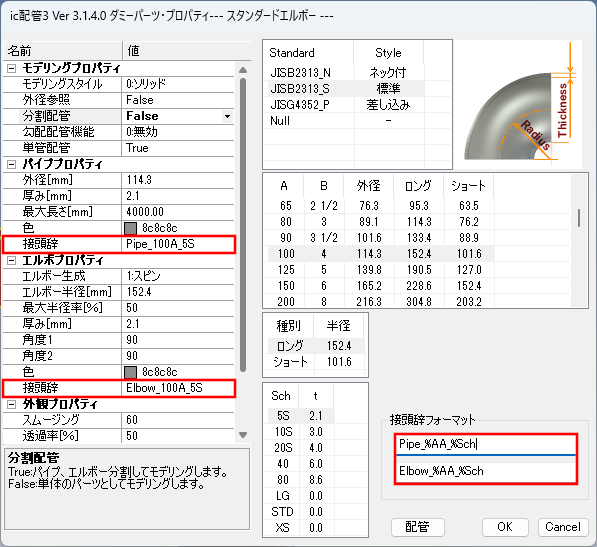Select size row 90 in table
Screen dimensions: 597x547
(x=381, y=238)
